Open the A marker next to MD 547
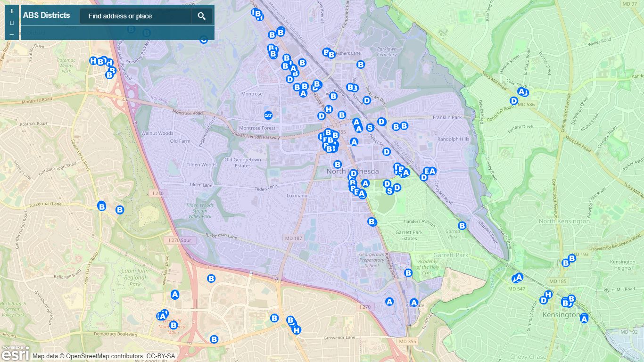 click(519, 277)
